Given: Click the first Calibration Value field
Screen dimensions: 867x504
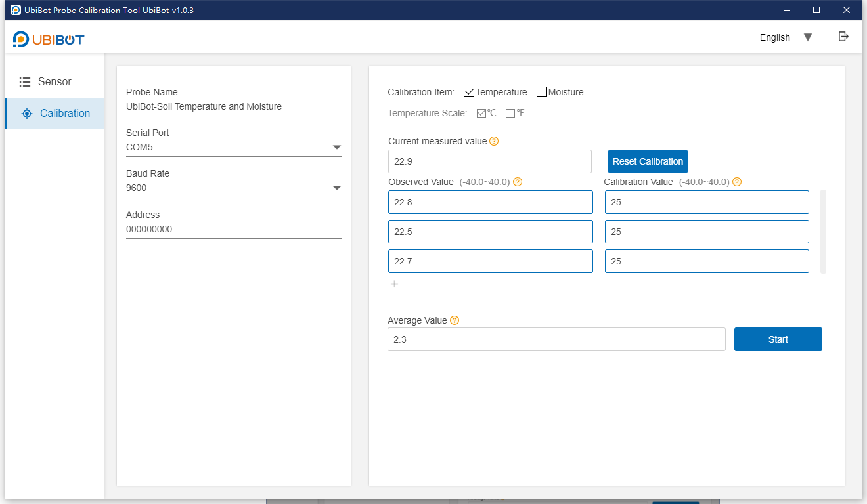Looking at the screenshot, I should (707, 202).
